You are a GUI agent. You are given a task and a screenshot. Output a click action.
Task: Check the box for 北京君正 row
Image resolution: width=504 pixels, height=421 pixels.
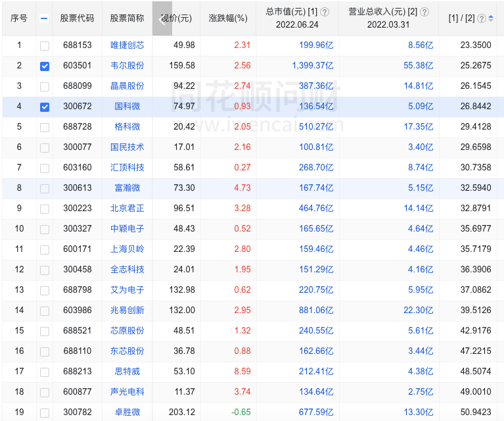(45, 209)
